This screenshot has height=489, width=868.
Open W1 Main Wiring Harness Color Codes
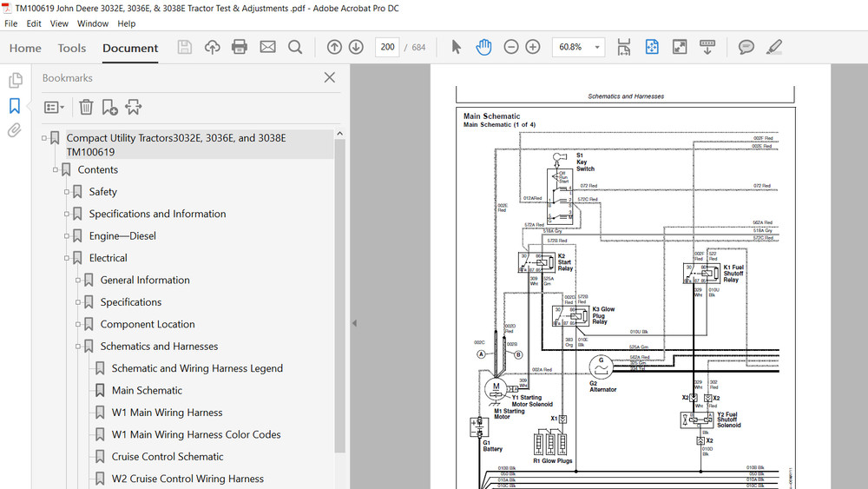click(196, 435)
